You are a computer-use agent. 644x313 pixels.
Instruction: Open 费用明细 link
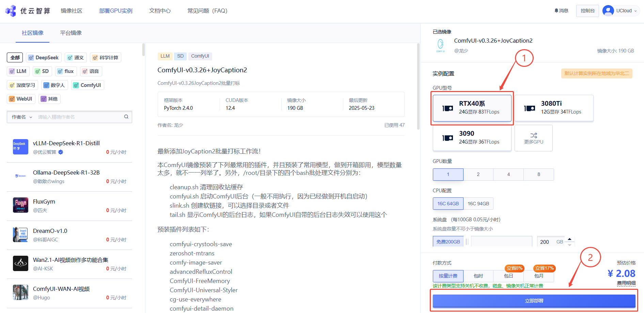coord(626,283)
